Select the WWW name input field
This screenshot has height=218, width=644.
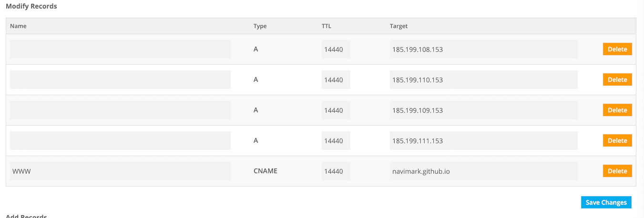[x=120, y=171]
